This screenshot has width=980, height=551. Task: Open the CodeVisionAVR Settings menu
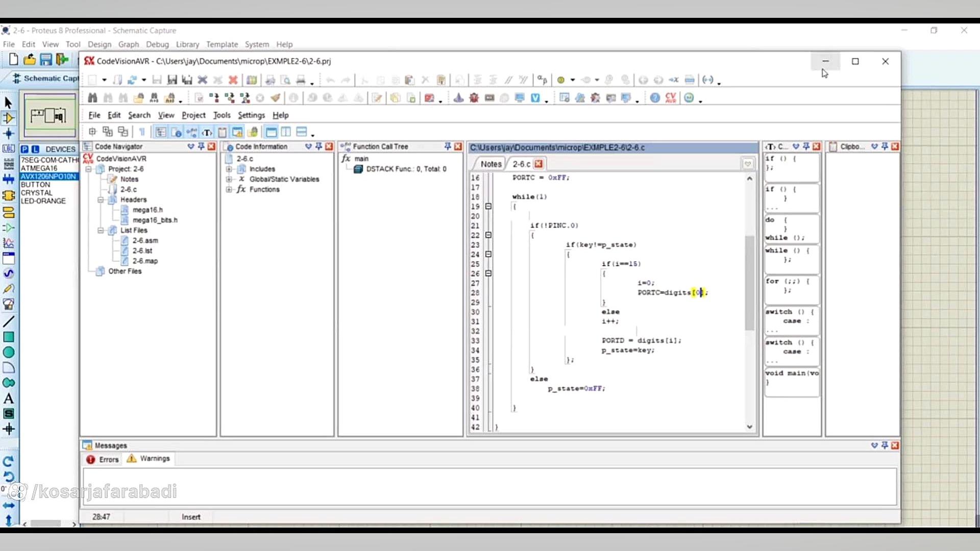(251, 115)
